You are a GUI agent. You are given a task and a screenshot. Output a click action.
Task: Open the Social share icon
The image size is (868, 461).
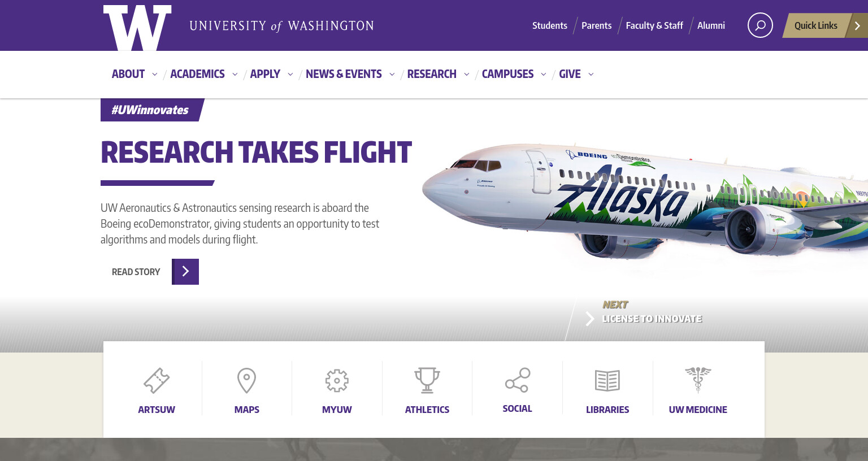(x=517, y=380)
